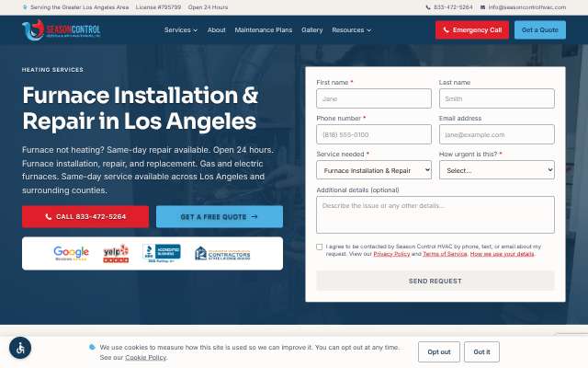588x368 pixels.
Task: Accept cookies with Got it button
Action: click(x=481, y=351)
